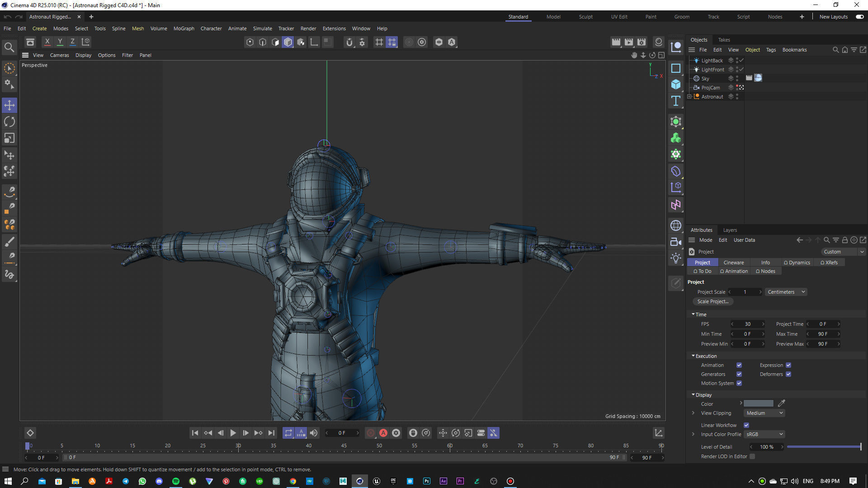Viewport: 868px width, 488px height.
Task: Toggle Y axis lock
Action: coord(60,42)
